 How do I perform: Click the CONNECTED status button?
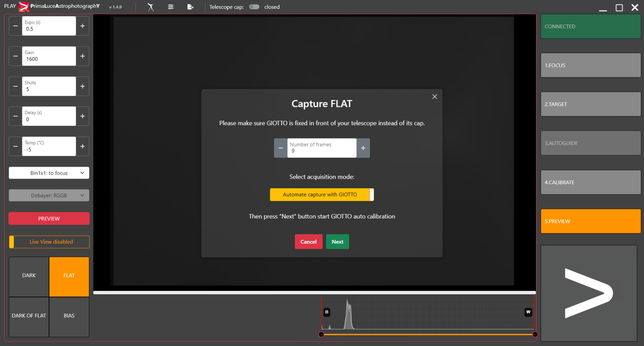(591, 26)
